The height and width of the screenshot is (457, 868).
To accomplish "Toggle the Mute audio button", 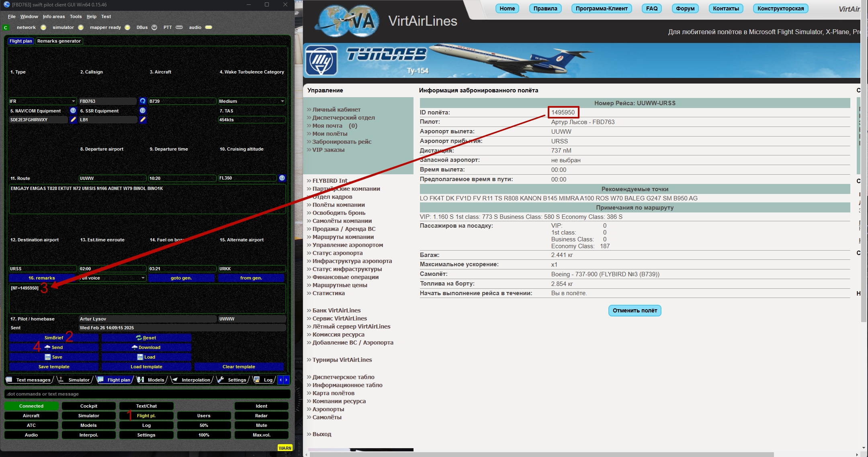I will point(262,425).
